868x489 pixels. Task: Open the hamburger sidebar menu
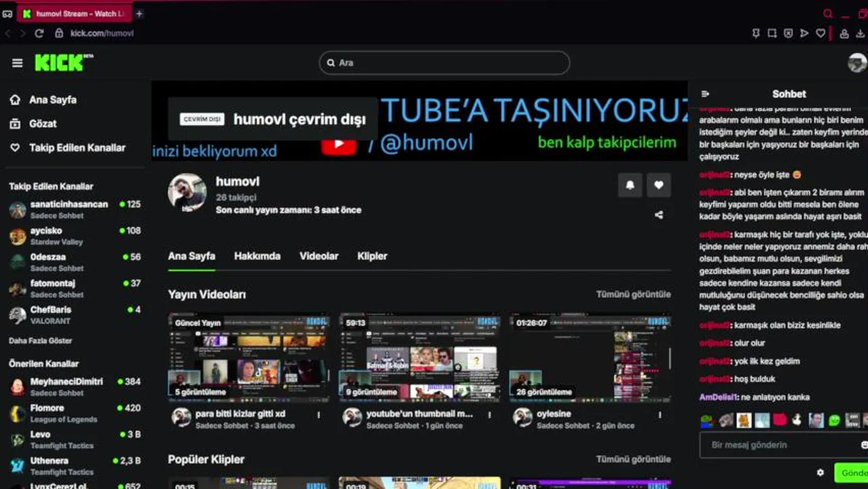(18, 63)
